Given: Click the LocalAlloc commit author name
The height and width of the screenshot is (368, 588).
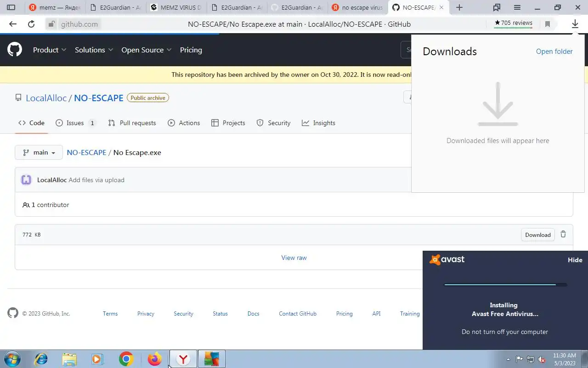Looking at the screenshot, I should [x=52, y=180].
